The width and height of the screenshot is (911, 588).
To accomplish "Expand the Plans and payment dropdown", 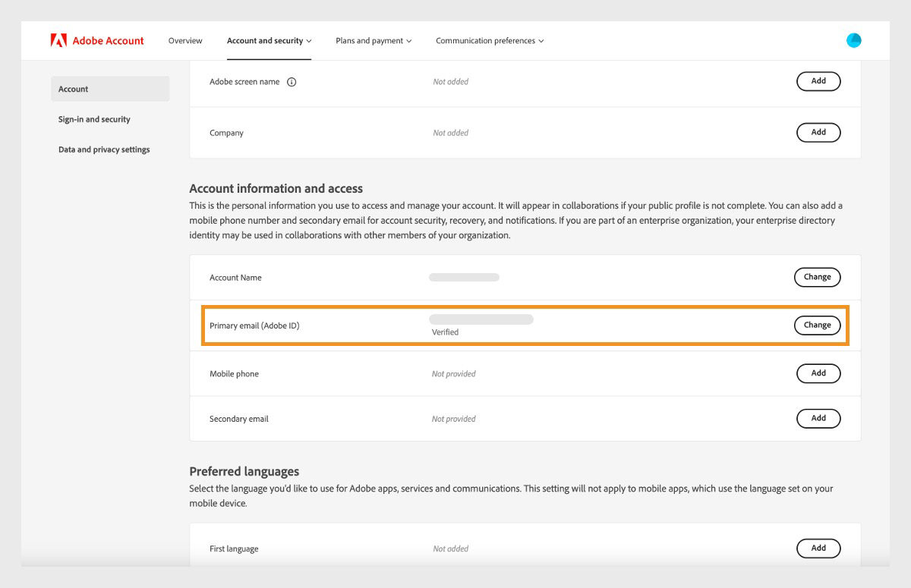I will [373, 41].
